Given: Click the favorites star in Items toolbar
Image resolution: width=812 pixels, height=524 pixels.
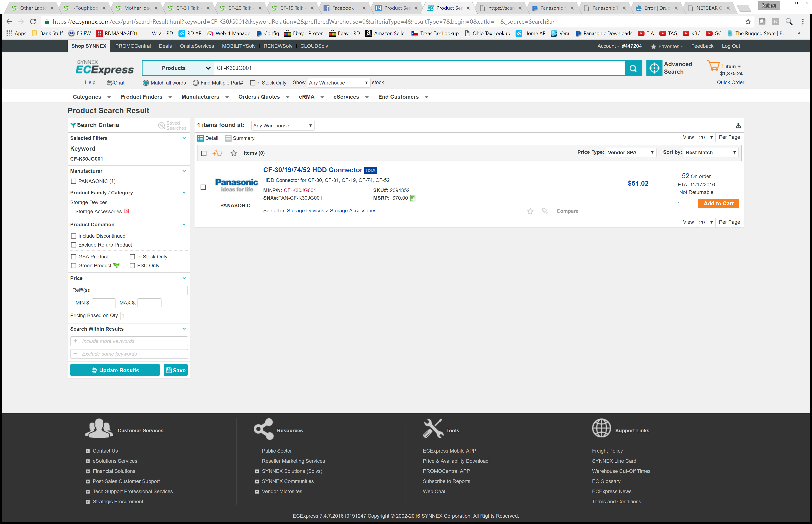Looking at the screenshot, I should click(x=234, y=153).
